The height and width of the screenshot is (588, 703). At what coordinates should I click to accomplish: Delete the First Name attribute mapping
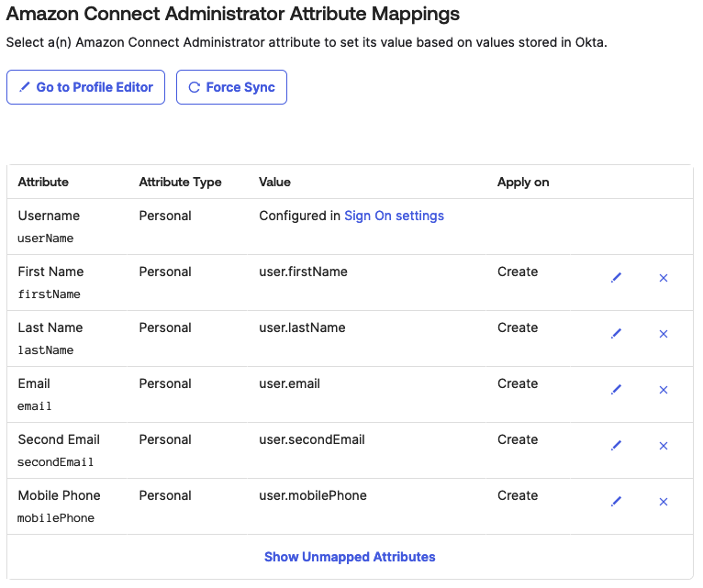(x=664, y=278)
